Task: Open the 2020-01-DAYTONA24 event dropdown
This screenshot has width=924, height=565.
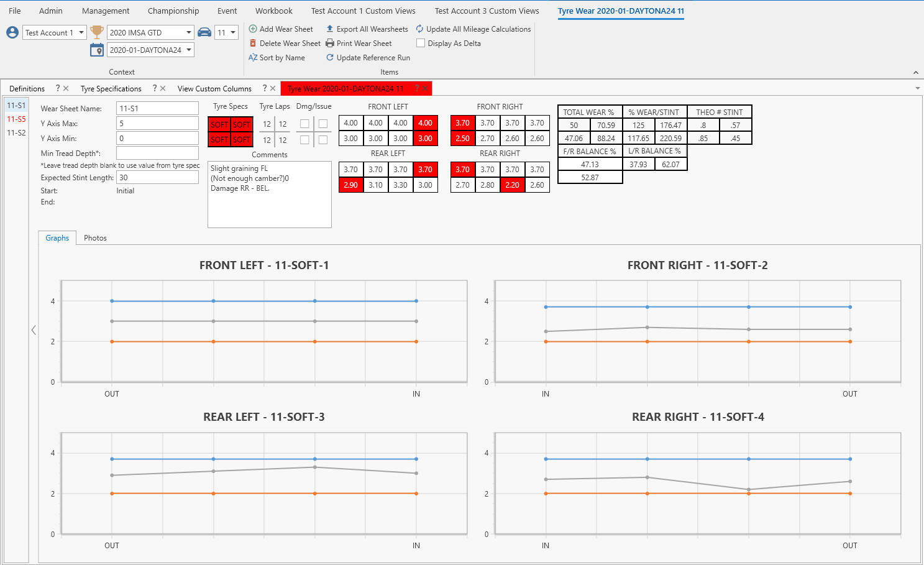Action: pos(188,50)
